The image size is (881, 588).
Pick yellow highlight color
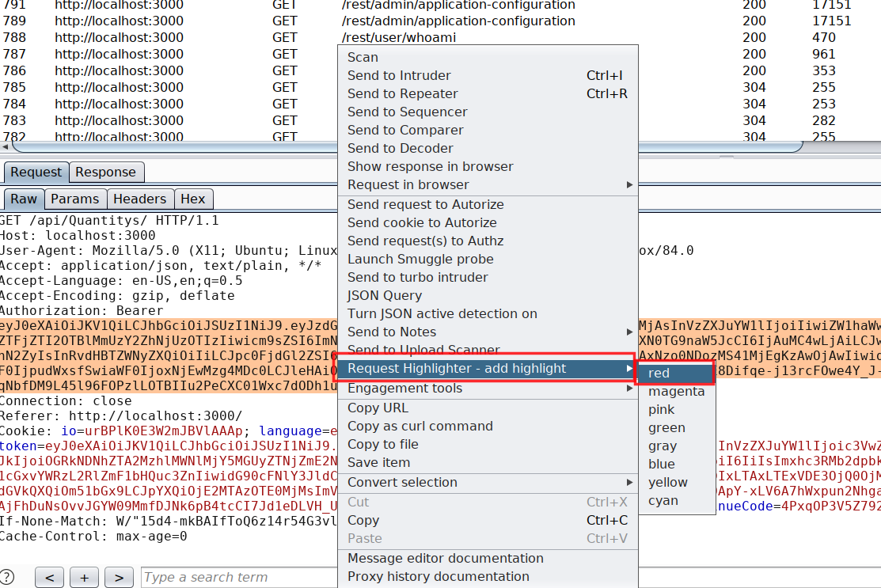tap(677, 483)
